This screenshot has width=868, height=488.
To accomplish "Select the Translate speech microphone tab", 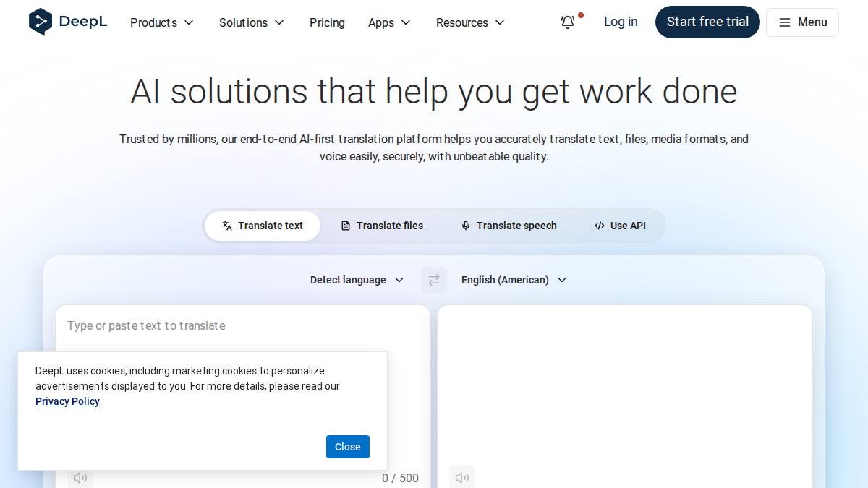I will point(509,226).
